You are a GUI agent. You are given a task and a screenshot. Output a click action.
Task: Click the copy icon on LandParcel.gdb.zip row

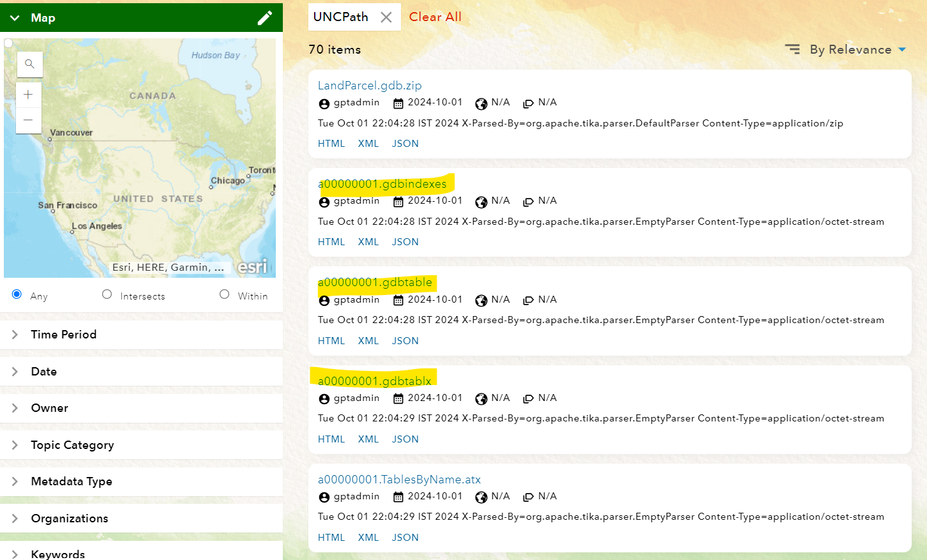point(528,103)
